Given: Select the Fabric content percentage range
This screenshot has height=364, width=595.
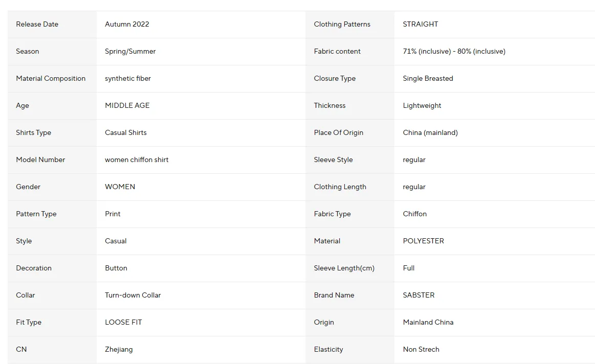Looking at the screenshot, I should click(454, 51).
